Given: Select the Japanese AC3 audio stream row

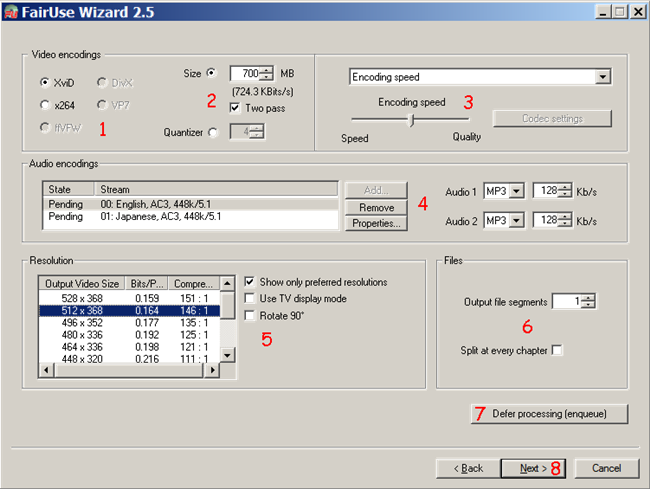Looking at the screenshot, I should 191,216.
